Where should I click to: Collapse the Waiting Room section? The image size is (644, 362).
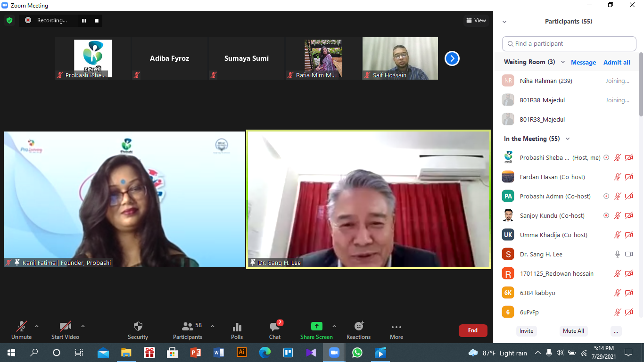click(x=563, y=62)
